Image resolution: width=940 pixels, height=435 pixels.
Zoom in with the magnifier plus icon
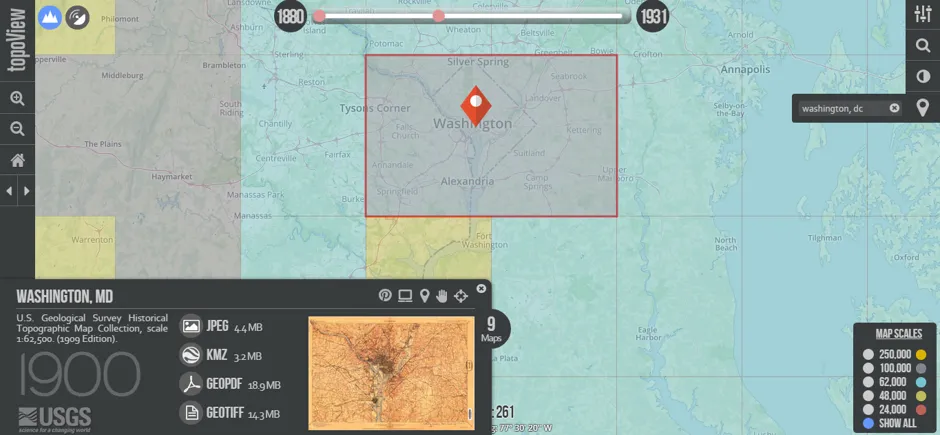(17, 99)
